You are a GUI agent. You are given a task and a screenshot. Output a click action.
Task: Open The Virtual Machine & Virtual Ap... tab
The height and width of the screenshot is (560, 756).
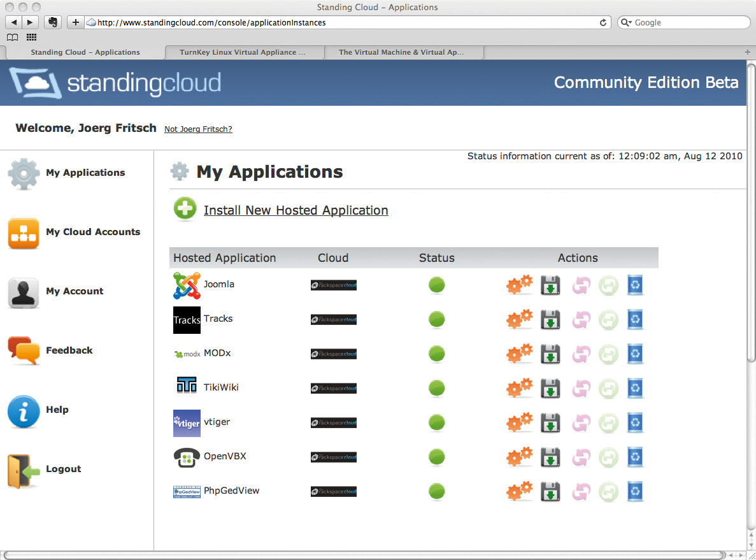point(404,53)
